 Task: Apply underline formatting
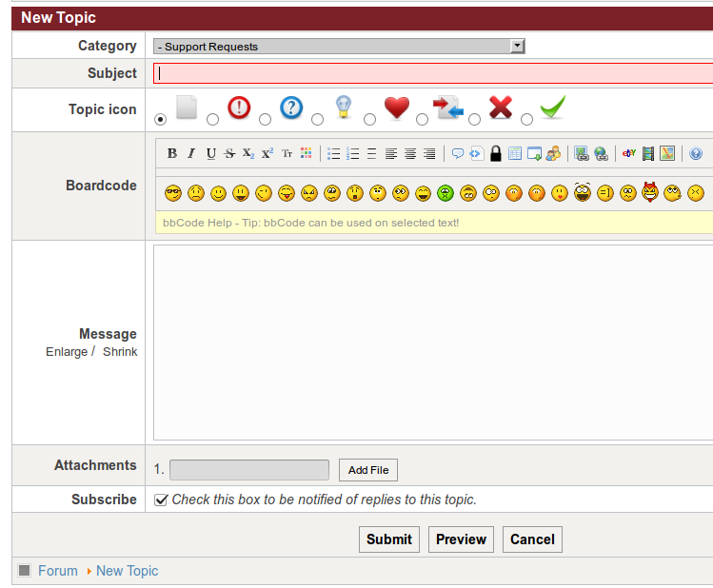point(210,153)
